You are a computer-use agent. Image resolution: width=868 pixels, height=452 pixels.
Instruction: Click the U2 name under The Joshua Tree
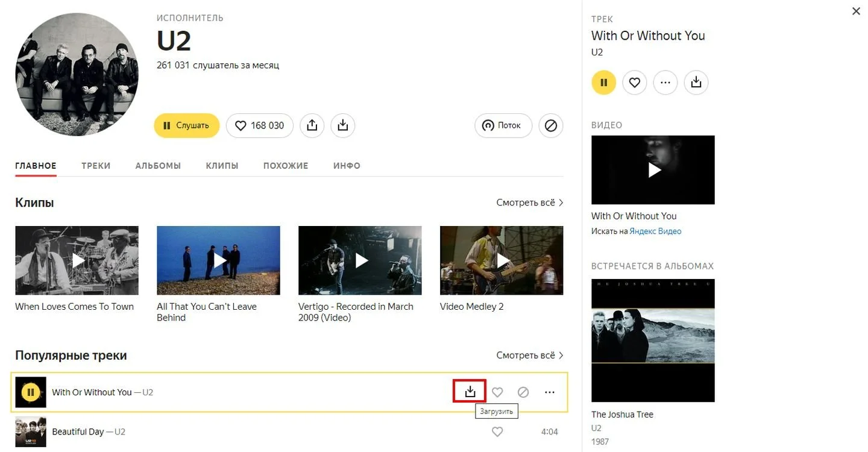597,428
